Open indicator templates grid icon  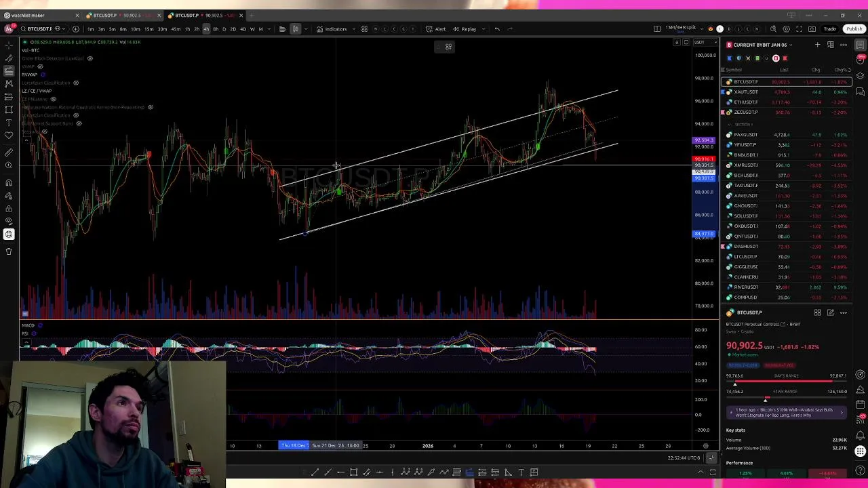[364, 29]
